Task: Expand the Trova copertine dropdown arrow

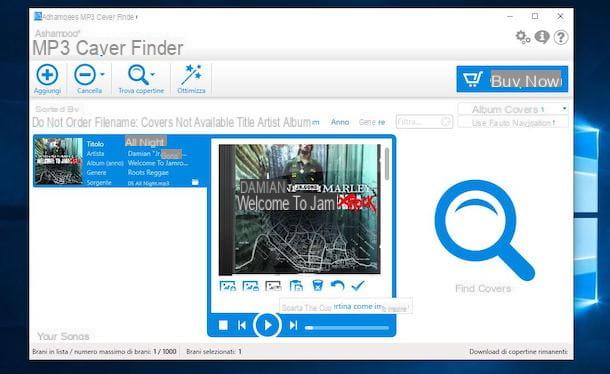Action: tap(152, 74)
